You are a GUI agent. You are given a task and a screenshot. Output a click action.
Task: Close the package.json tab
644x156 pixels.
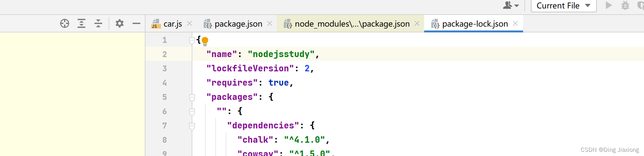[270, 23]
